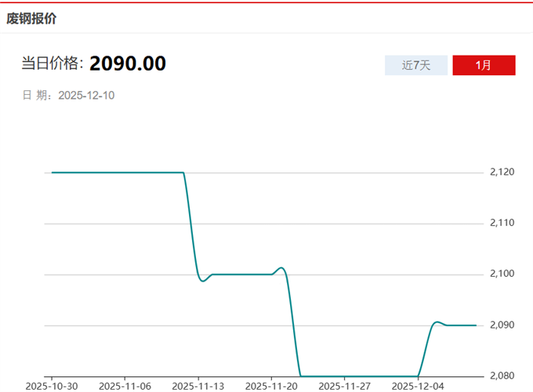The width and height of the screenshot is (533, 392).
Task: Select the 1月 range tab
Action: pos(484,65)
